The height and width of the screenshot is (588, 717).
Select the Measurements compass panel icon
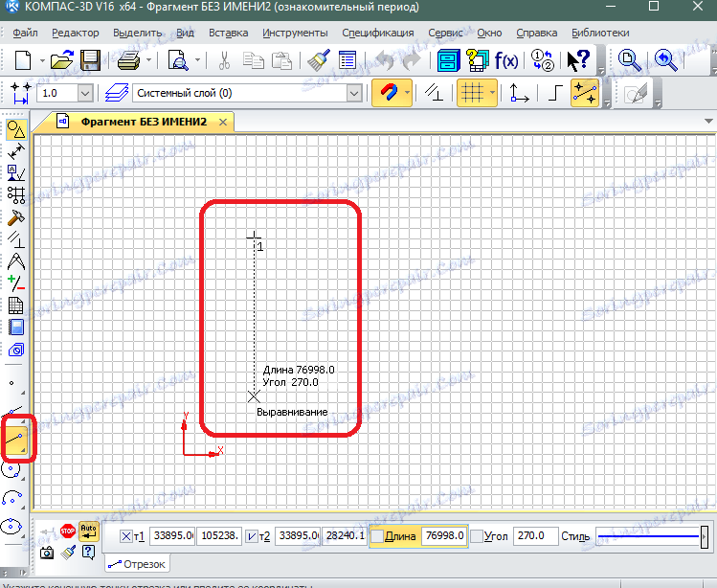16,261
